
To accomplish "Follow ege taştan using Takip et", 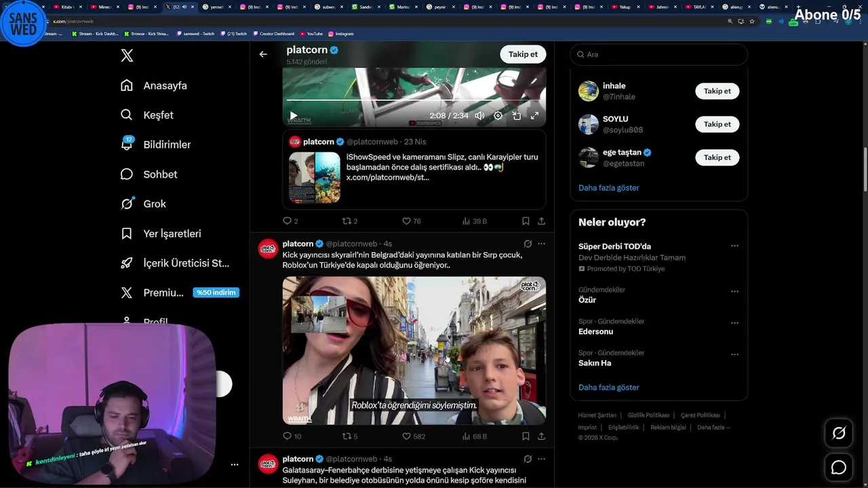I will (717, 157).
